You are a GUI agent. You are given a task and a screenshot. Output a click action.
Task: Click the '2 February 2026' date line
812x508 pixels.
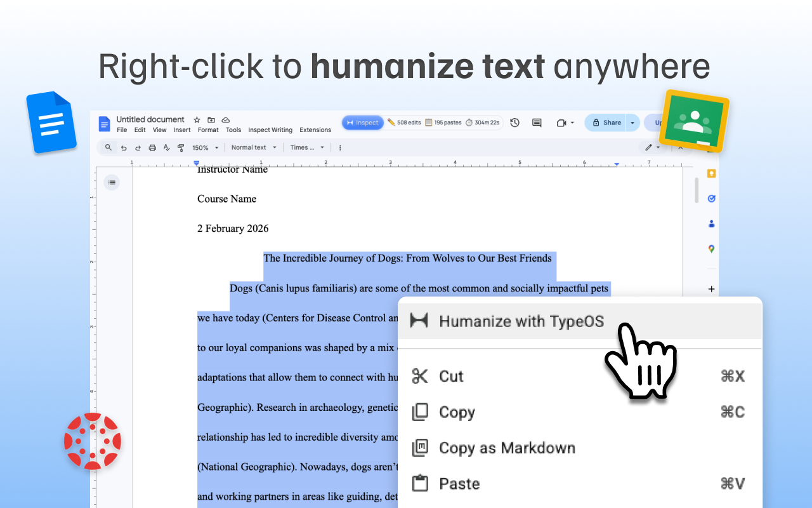(x=233, y=229)
